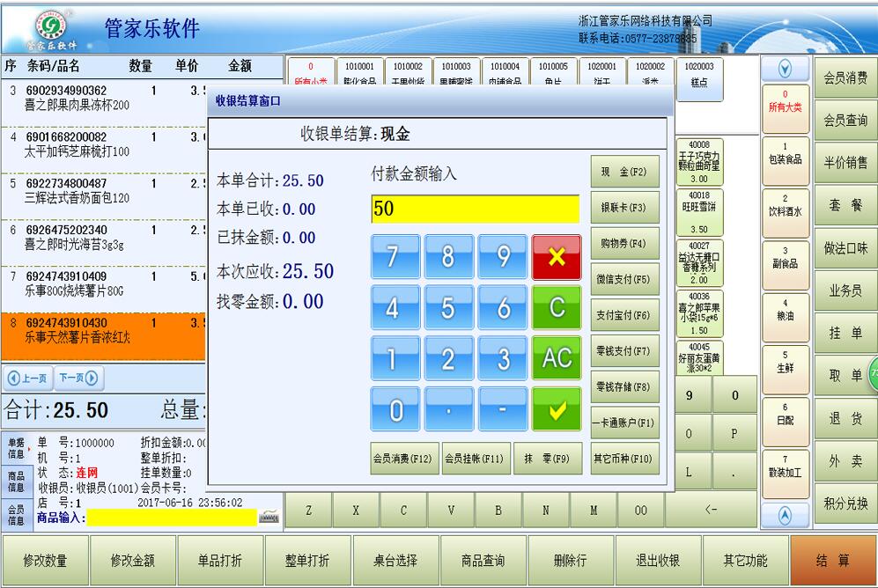
Task: Click the 00 key on bottom keyboard
Action: coord(641,510)
